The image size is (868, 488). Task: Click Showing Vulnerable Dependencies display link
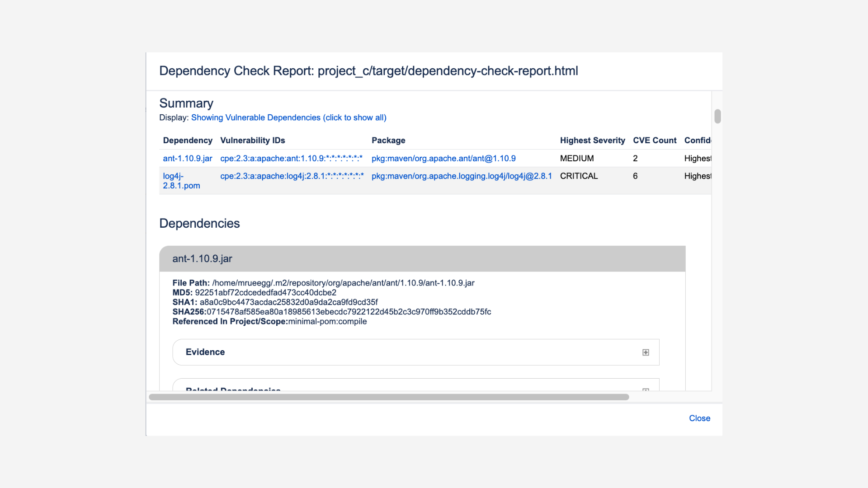point(288,117)
